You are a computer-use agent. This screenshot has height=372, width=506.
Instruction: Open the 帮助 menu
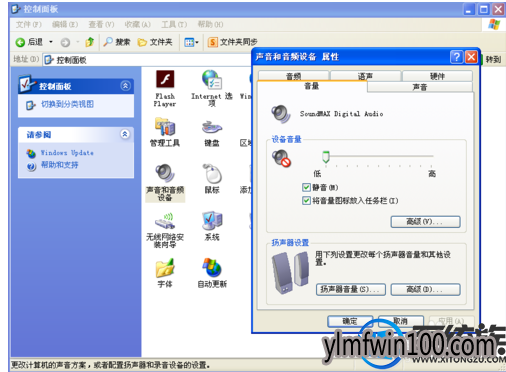pyautogui.click(x=210, y=24)
